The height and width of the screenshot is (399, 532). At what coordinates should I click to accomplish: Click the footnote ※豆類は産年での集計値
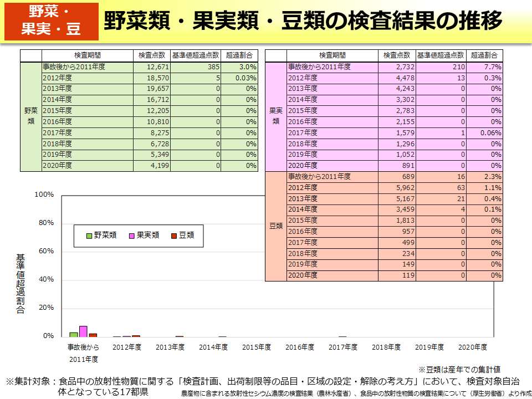(x=459, y=370)
